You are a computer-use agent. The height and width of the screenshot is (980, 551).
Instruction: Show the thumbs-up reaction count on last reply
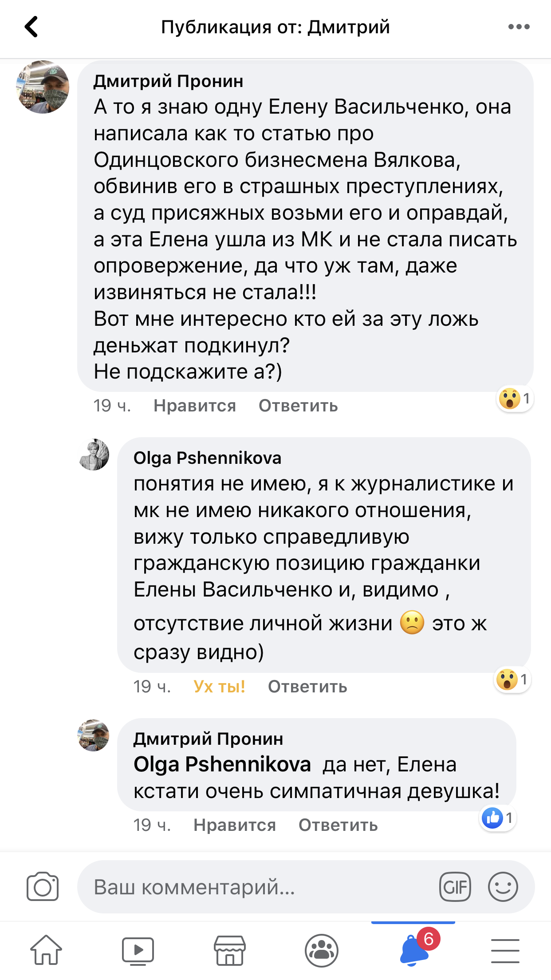pyautogui.click(x=499, y=818)
